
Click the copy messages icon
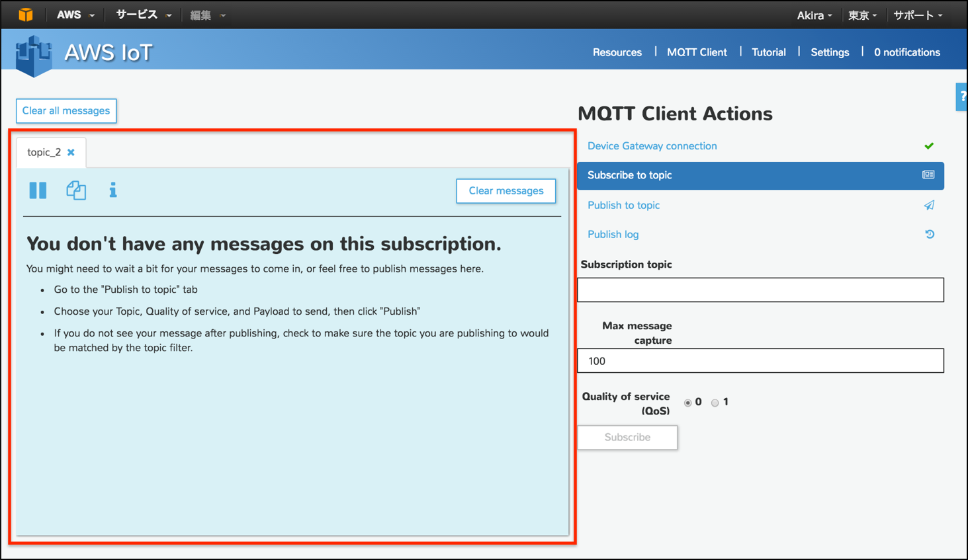75,190
